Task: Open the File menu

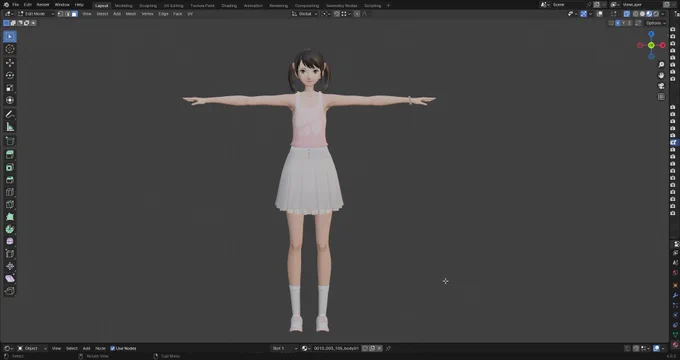Action: click(15, 5)
